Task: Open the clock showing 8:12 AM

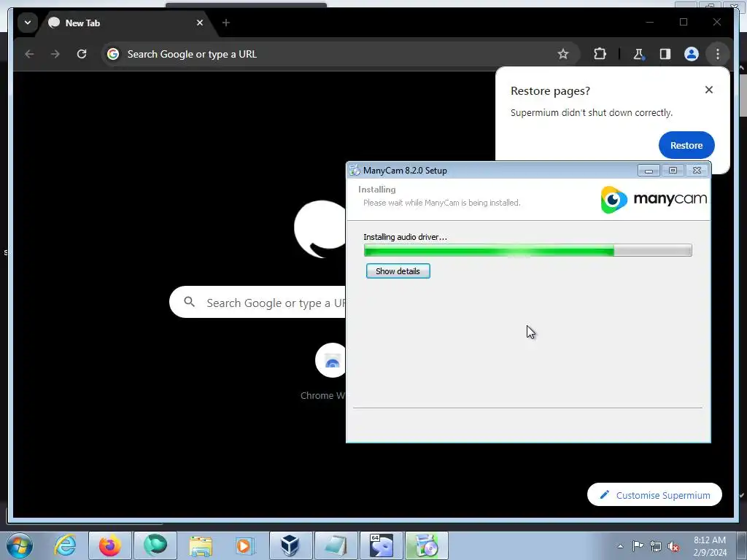Action: (x=710, y=546)
